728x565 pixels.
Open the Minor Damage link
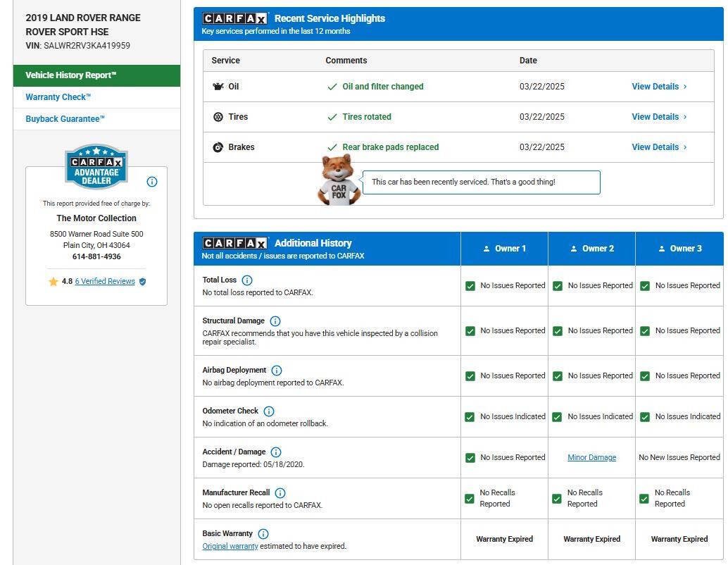click(592, 458)
